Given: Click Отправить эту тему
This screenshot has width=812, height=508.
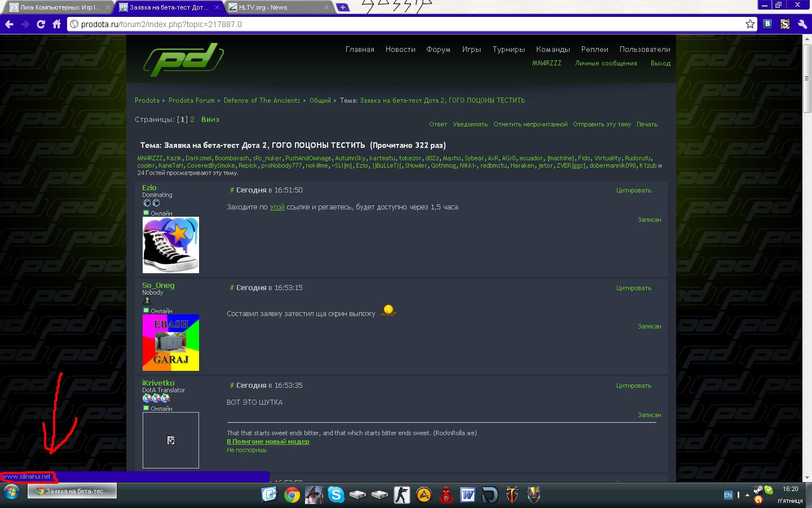Looking at the screenshot, I should click(602, 124).
